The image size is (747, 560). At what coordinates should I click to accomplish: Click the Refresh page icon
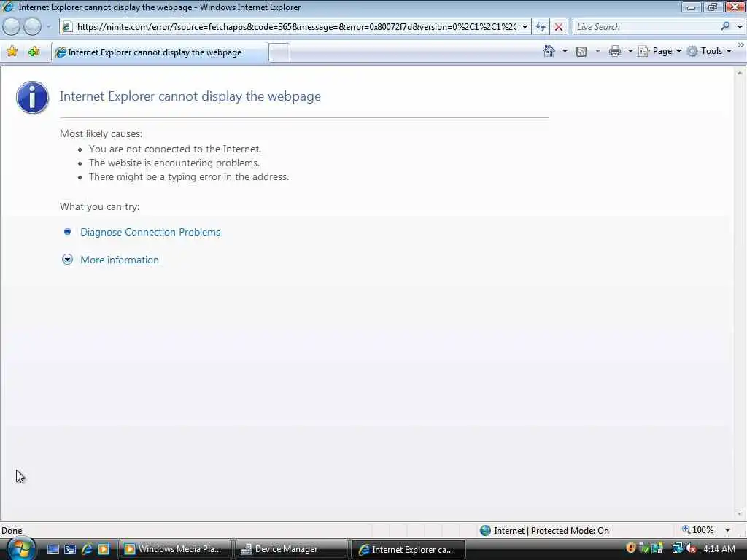(x=541, y=27)
